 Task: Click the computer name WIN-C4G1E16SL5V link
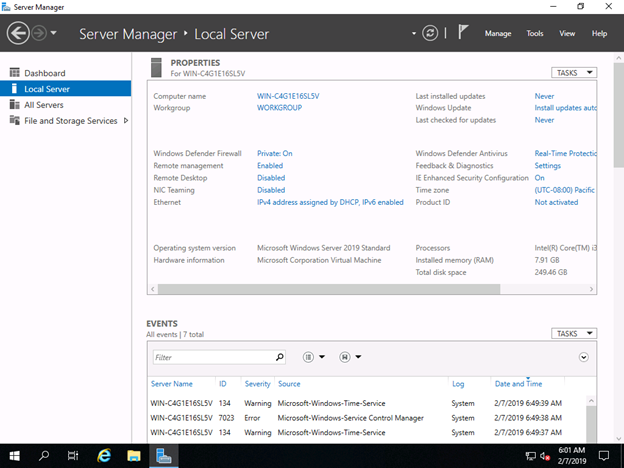click(288, 96)
